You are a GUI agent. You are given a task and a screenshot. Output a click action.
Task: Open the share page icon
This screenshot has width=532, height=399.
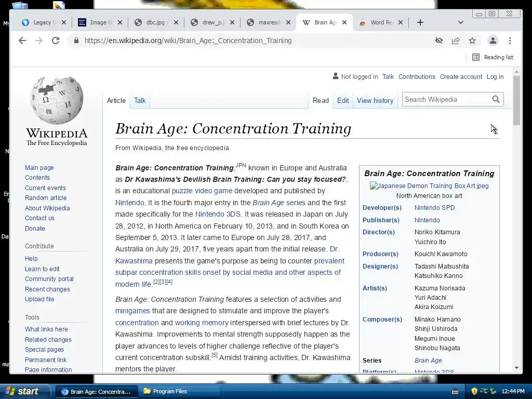click(x=456, y=41)
